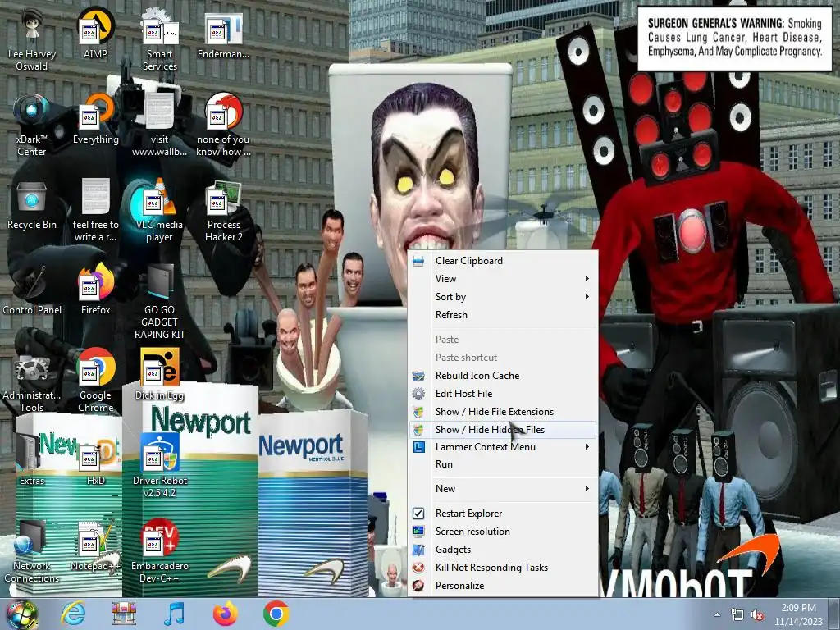Expand the View submenu

[x=503, y=279]
